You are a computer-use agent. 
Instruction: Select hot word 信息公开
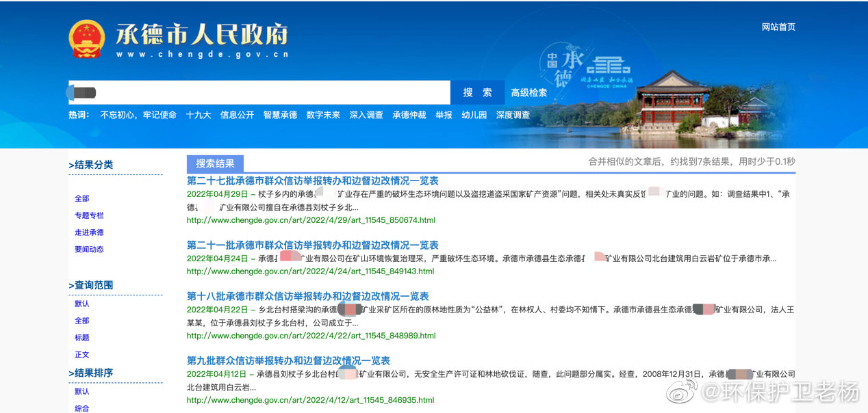[237, 115]
